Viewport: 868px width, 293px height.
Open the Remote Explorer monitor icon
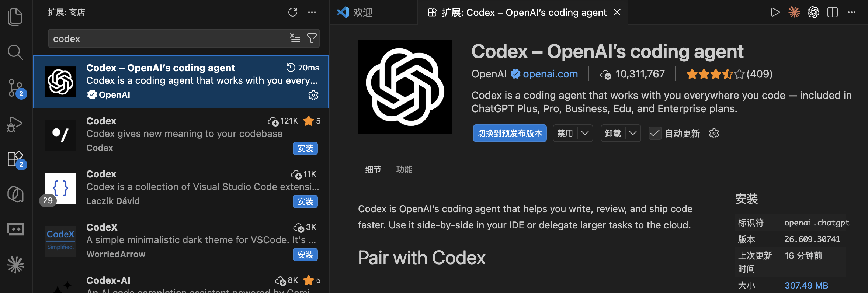coord(15,229)
